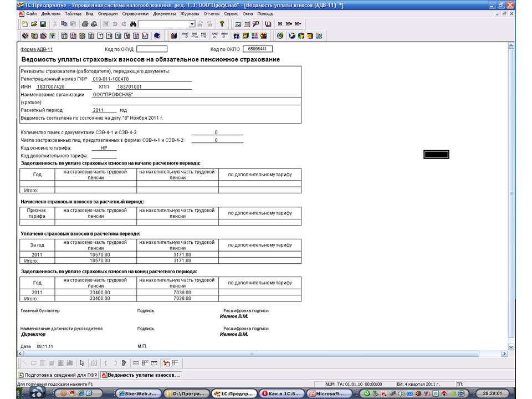Click the blue arrow icon after the globe
532x399 pixels.
click(x=292, y=35)
